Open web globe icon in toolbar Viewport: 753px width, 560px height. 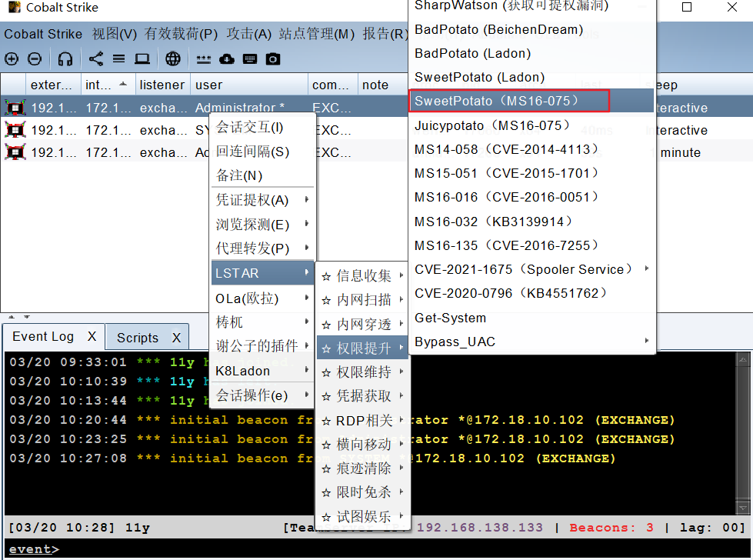(x=173, y=59)
